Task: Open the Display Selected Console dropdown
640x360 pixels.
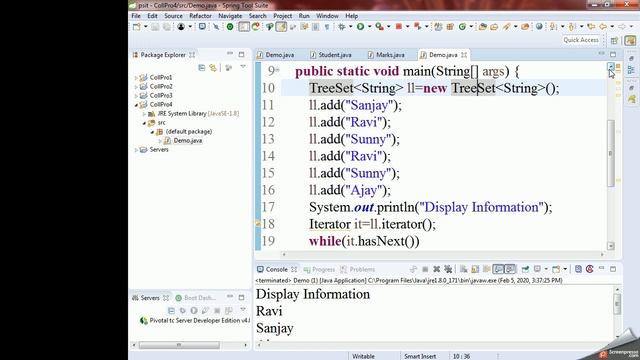Action: click(546, 269)
